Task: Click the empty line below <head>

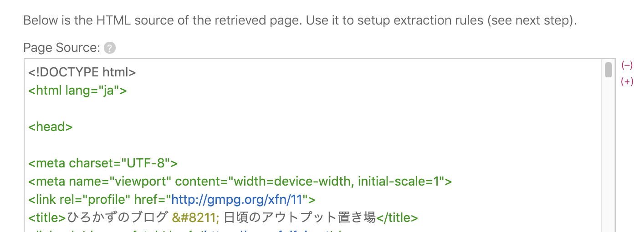Action: coord(314,145)
